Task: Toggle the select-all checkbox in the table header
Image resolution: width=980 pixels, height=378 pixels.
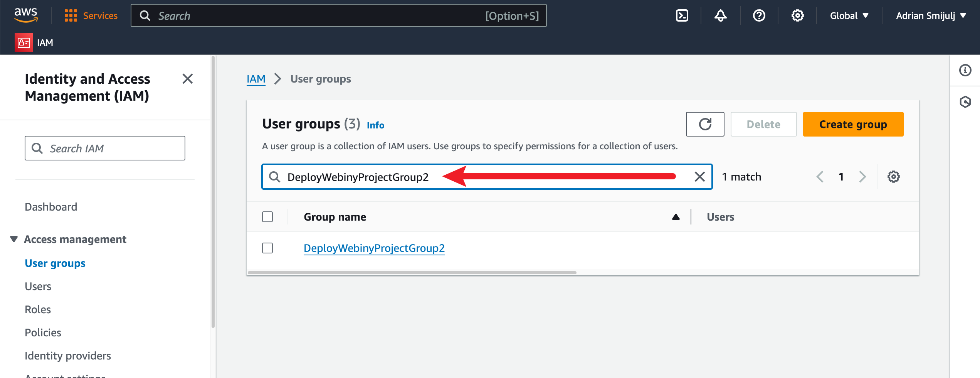Action: pos(267,217)
